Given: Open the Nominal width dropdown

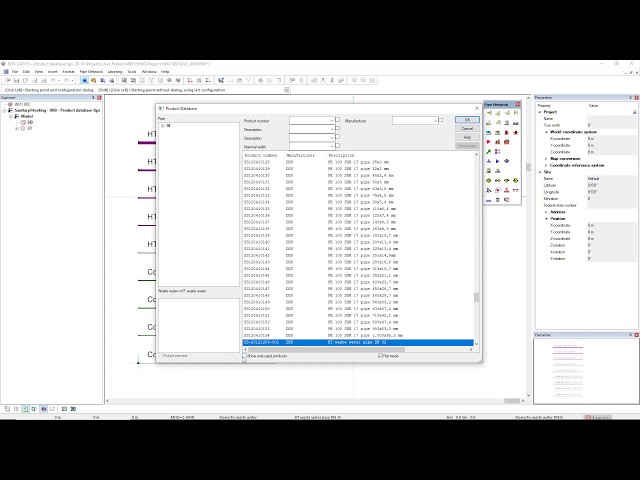Looking at the screenshot, I should (332, 146).
